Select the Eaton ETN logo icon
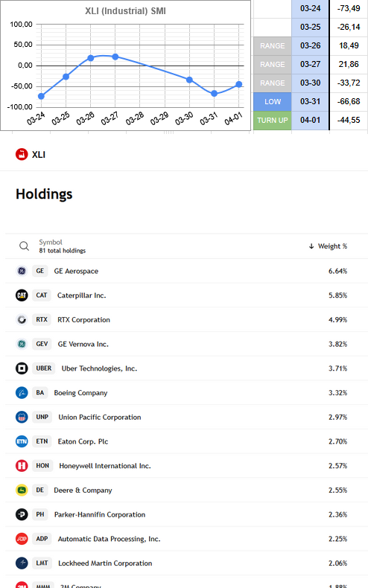Viewport: 368px width, 588px height. (22, 441)
